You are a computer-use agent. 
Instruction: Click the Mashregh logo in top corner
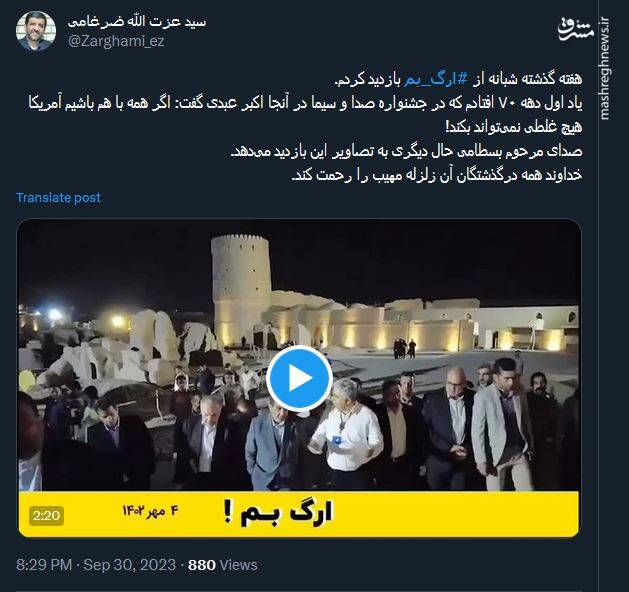click(576, 29)
